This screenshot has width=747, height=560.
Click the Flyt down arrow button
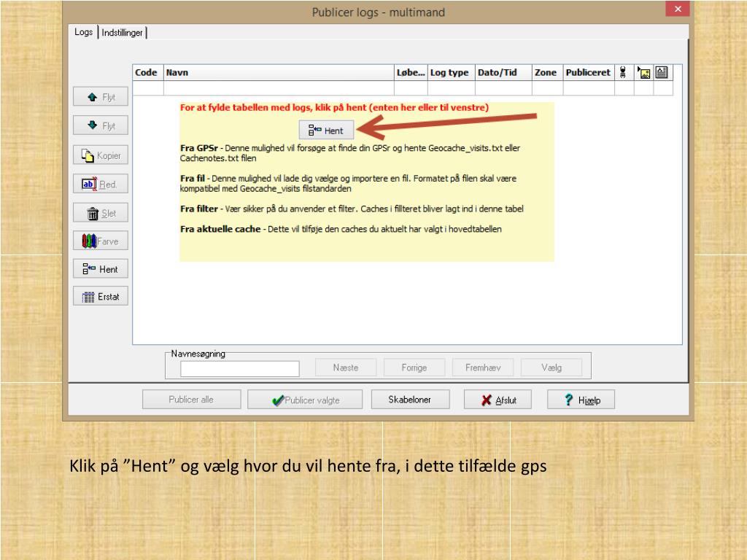click(101, 125)
